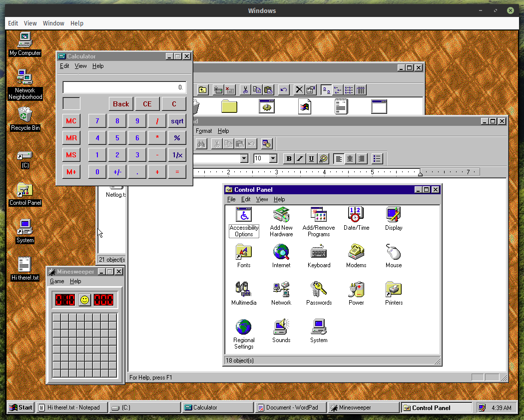Toggle Italic formatting in WordPad
This screenshot has width=524, height=420.
[x=300, y=159]
